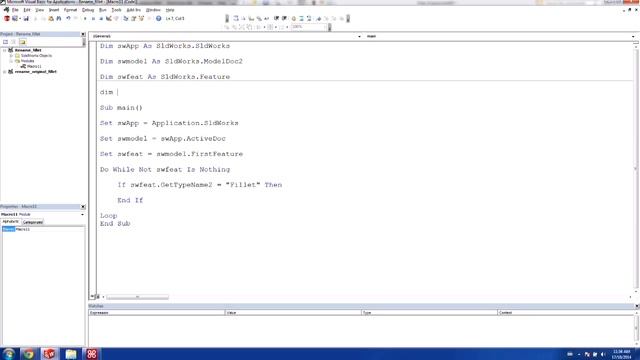Click the Reset stop icon
Screen dimensions: 640x360
click(101, 18)
